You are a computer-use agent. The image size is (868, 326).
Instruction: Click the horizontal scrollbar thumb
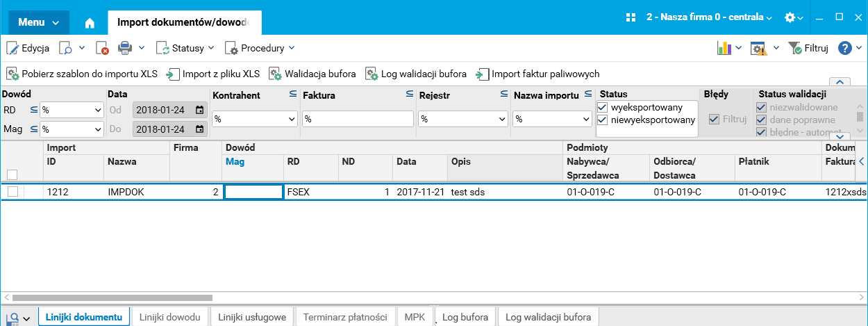click(x=111, y=298)
